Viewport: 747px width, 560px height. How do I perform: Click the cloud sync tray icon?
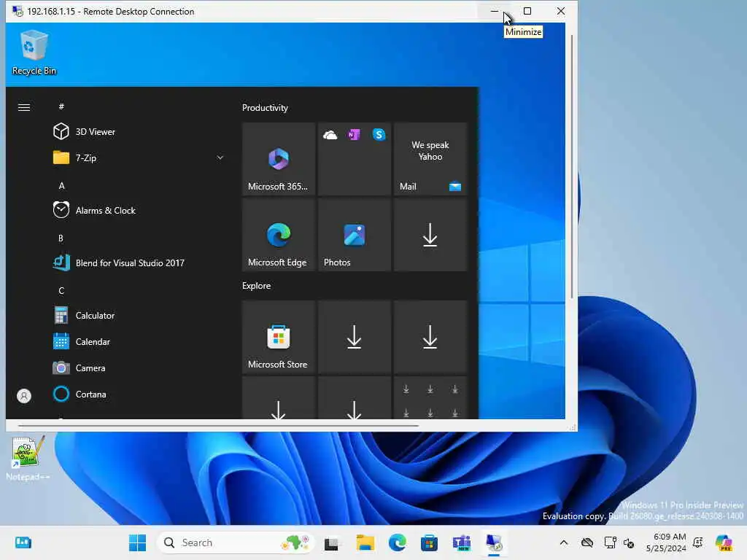[587, 542]
